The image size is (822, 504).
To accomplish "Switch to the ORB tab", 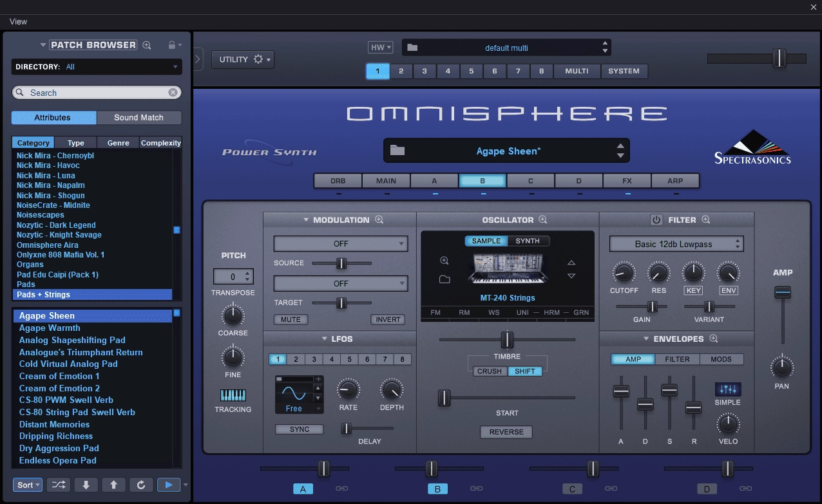I will [338, 181].
